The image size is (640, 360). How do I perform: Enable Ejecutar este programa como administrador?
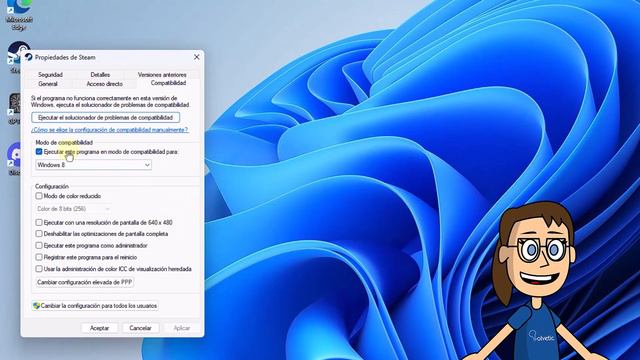39,246
